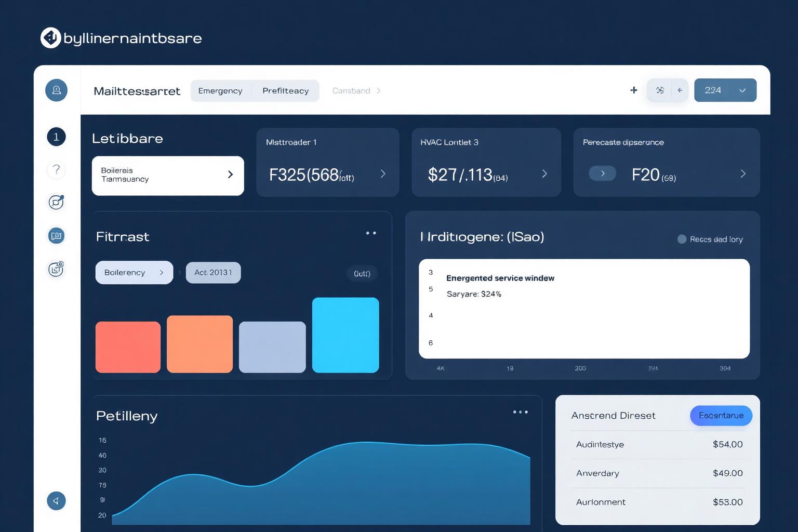The image size is (798, 532).
Task: Click the red bar in Fitrrast chart
Action: point(128,347)
